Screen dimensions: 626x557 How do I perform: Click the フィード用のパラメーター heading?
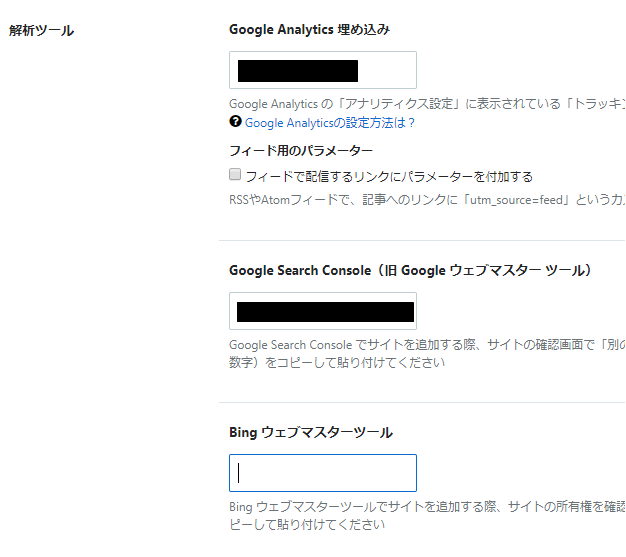point(301,151)
